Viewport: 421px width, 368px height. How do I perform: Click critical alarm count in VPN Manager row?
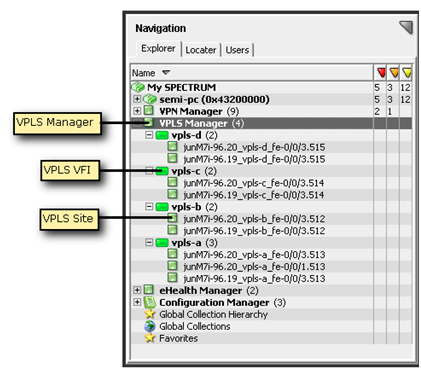[377, 111]
